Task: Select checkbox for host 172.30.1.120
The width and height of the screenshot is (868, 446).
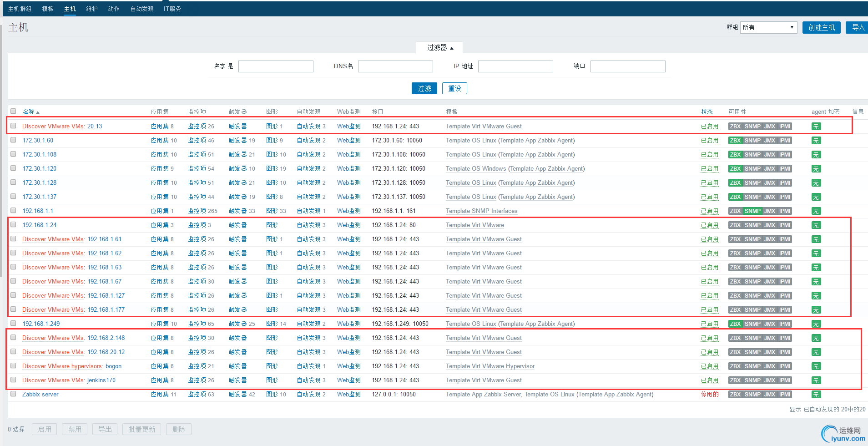Action: [13, 168]
